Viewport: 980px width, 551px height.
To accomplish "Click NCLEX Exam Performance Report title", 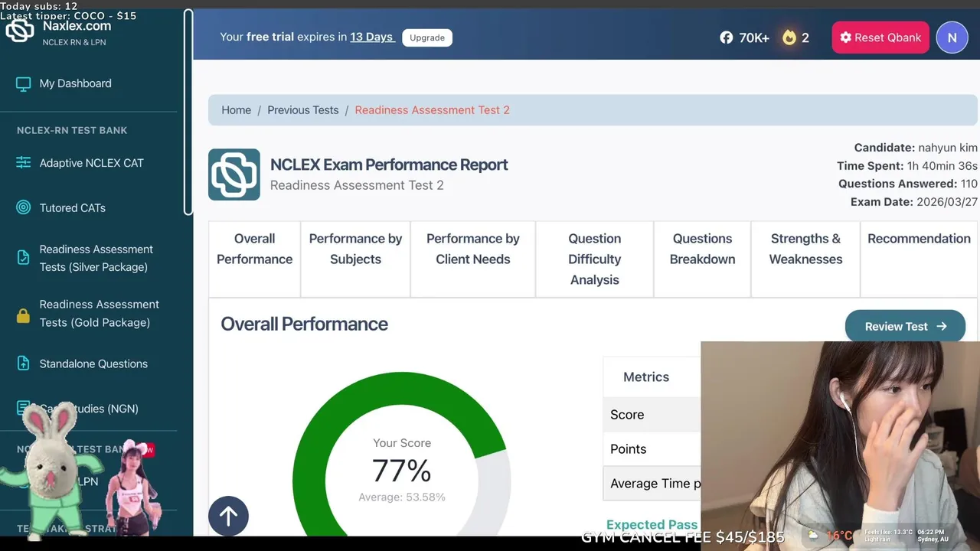I will click(x=389, y=165).
